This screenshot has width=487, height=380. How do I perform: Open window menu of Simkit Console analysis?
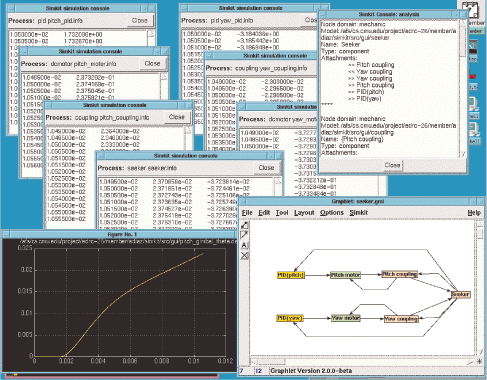pyautogui.click(x=322, y=14)
